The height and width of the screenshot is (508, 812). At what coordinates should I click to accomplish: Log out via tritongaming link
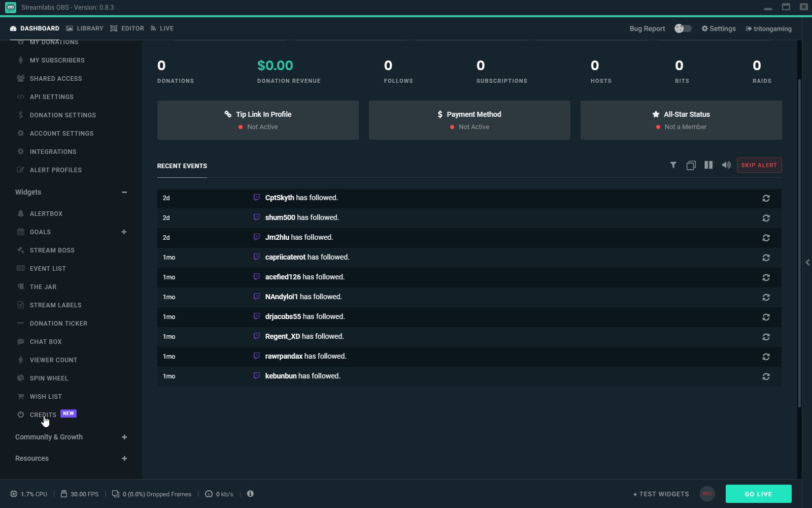pos(768,28)
